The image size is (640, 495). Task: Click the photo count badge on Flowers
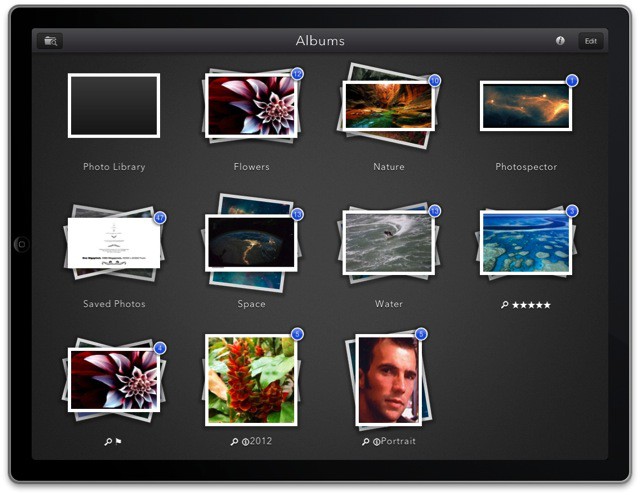[297, 75]
